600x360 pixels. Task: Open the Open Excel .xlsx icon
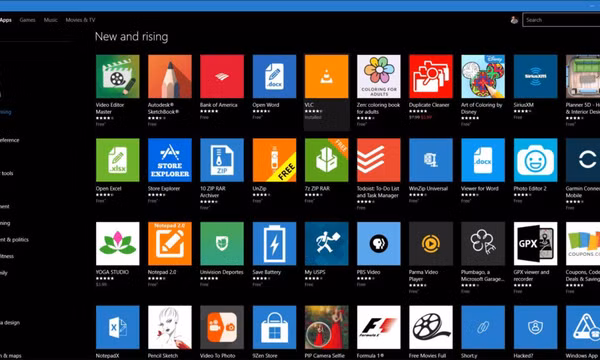pos(117,160)
